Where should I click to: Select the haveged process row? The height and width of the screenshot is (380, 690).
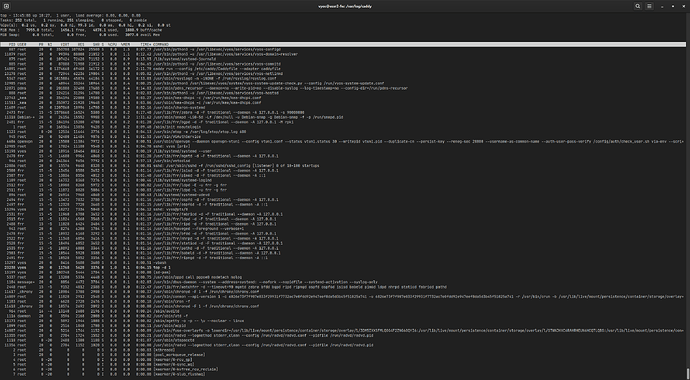coord(343,228)
